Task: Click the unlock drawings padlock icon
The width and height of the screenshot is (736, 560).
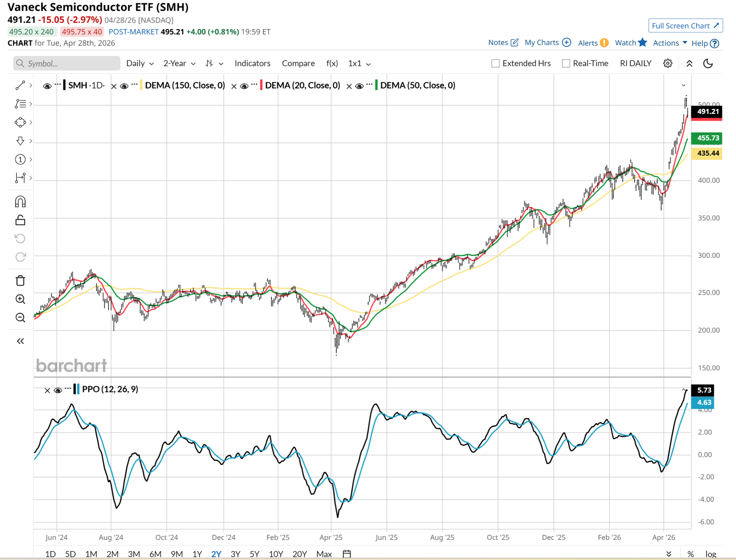Action: coord(20,220)
